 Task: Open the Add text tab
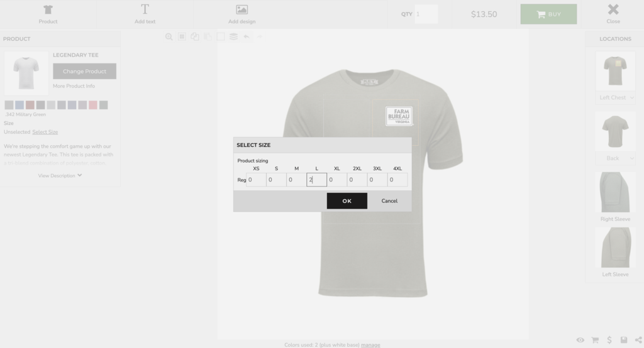point(145,14)
